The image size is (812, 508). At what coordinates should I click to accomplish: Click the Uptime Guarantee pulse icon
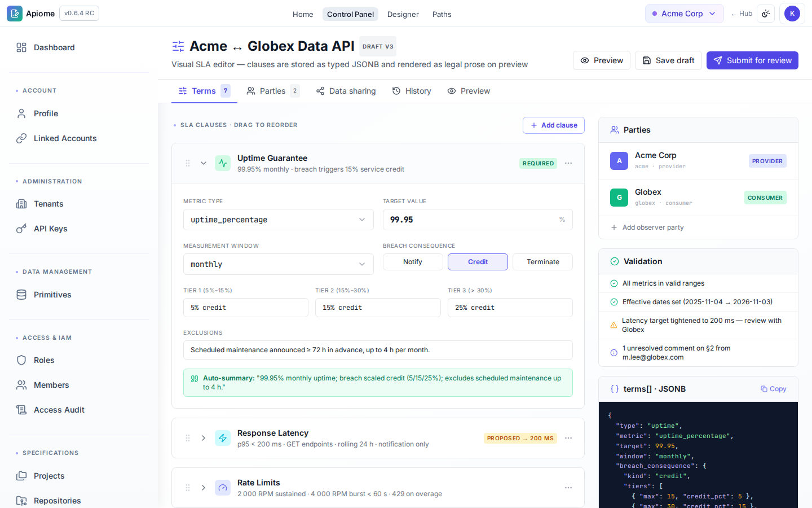pyautogui.click(x=223, y=163)
